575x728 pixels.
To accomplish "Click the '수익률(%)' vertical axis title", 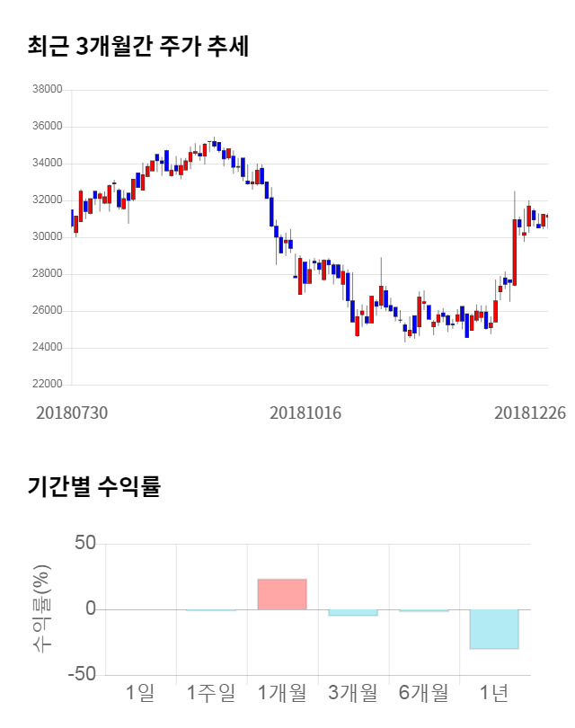I will (40, 609).
